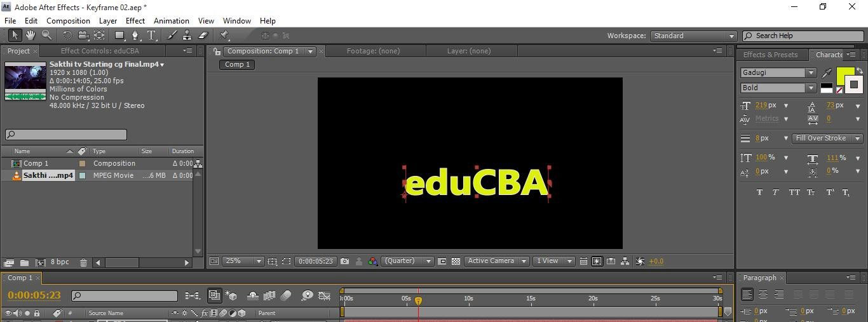
Task: Toggle pixel aspect ratio correction
Action: click(583, 261)
